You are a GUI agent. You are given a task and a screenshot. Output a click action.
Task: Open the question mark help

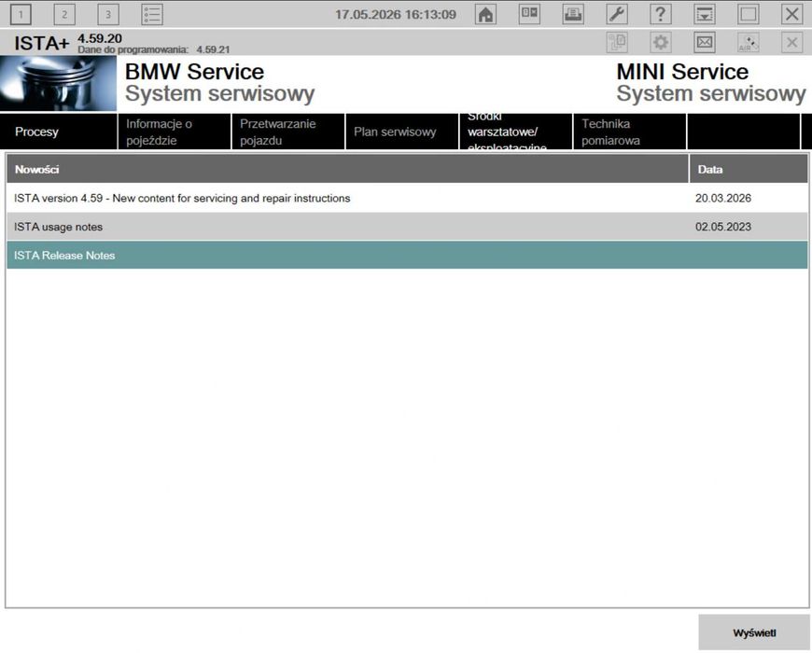pos(660,15)
